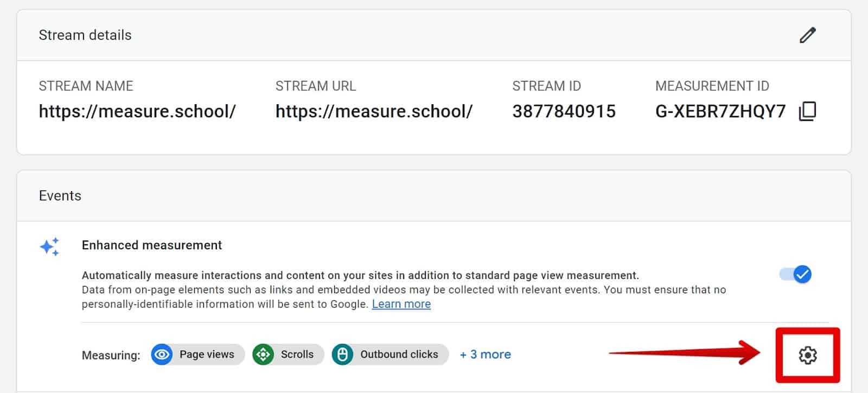Click the stream URL value
Image resolution: width=868 pixels, height=393 pixels.
click(x=374, y=111)
